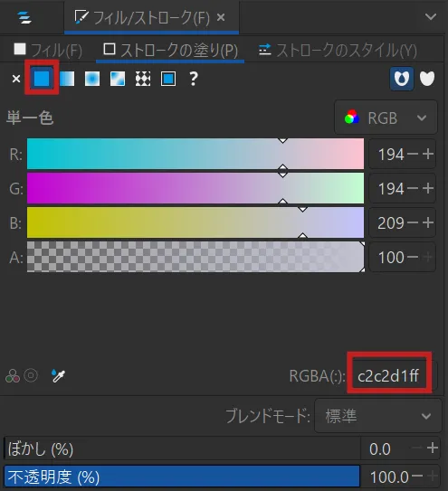This screenshot has width=448, height=491.
Task: Decrease opacity value with minus
Action: (417, 476)
